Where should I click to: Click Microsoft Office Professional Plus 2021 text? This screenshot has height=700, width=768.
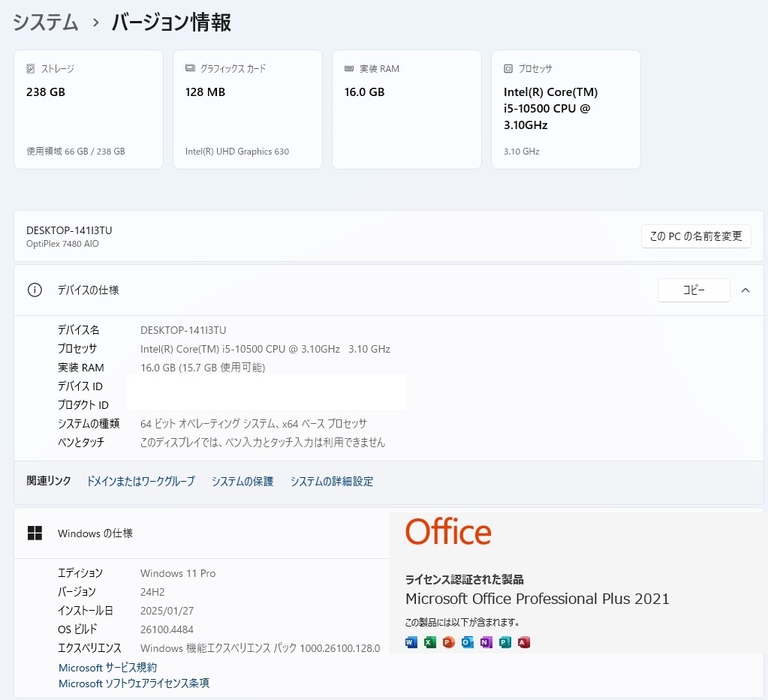tap(538, 599)
